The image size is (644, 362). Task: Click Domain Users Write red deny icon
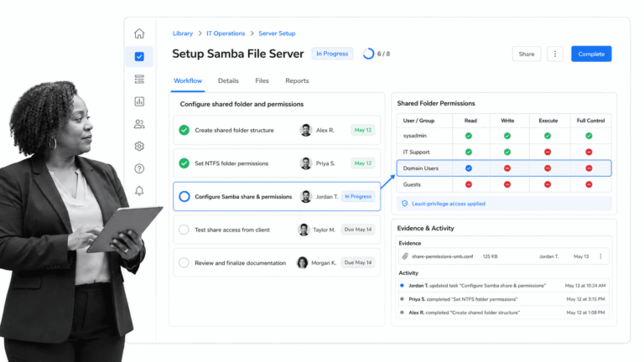[507, 168]
